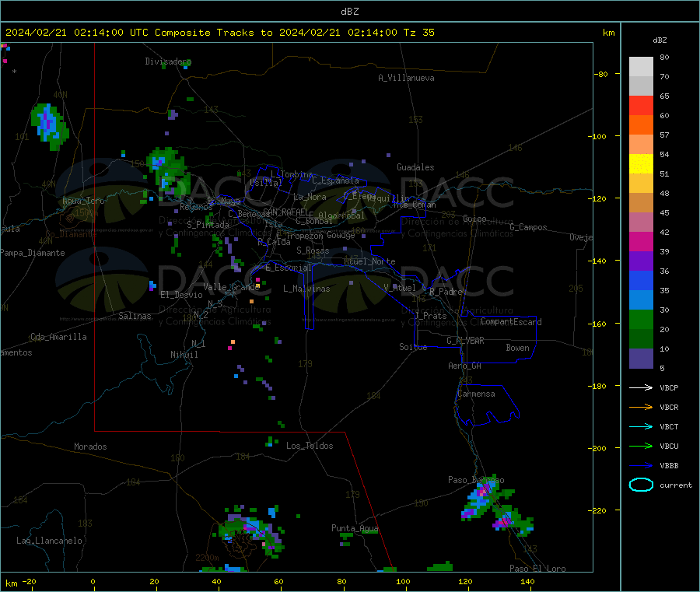The width and height of the screenshot is (700, 592).
Task: Select the red 60 dBZ color swatch
Action: click(x=641, y=105)
